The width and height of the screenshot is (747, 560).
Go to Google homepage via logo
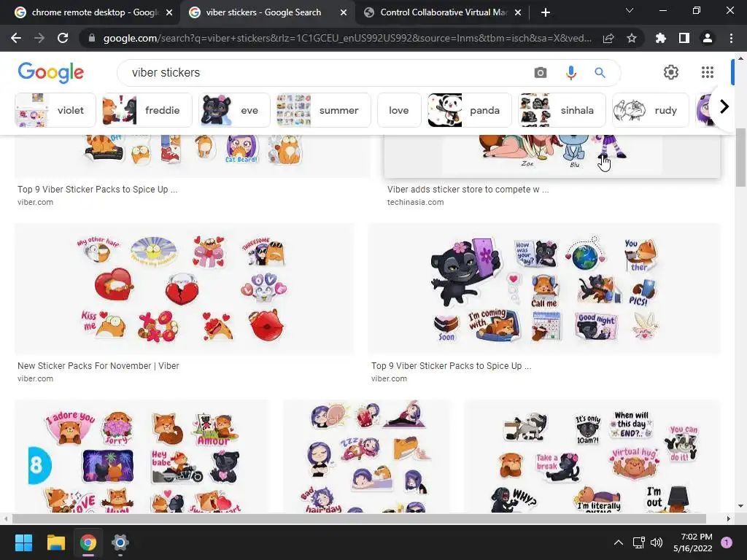(51, 72)
